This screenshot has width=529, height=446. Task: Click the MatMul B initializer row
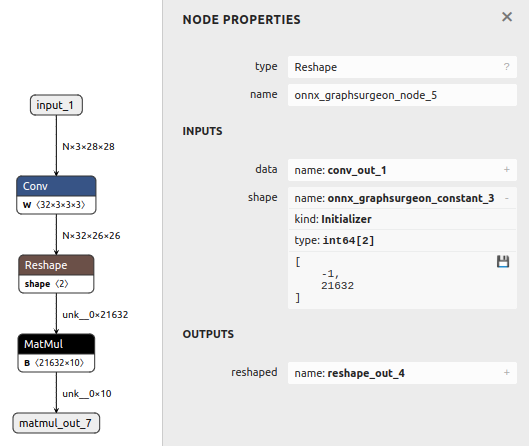(56, 363)
